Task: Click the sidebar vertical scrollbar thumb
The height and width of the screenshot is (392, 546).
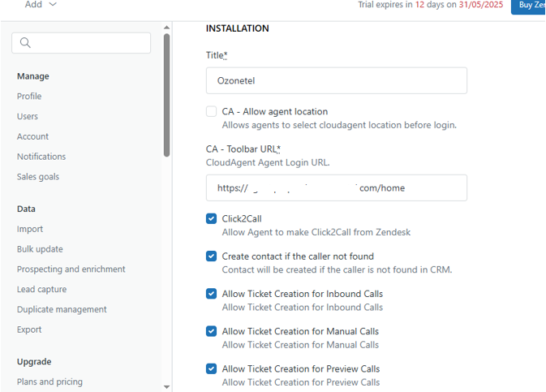Action: (x=167, y=95)
